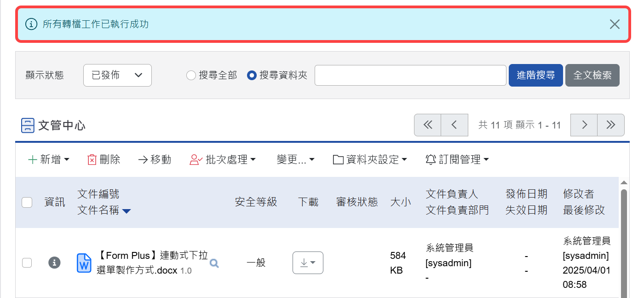Click the 安全等級 column header
The height and width of the screenshot is (298, 644).
coord(256,202)
